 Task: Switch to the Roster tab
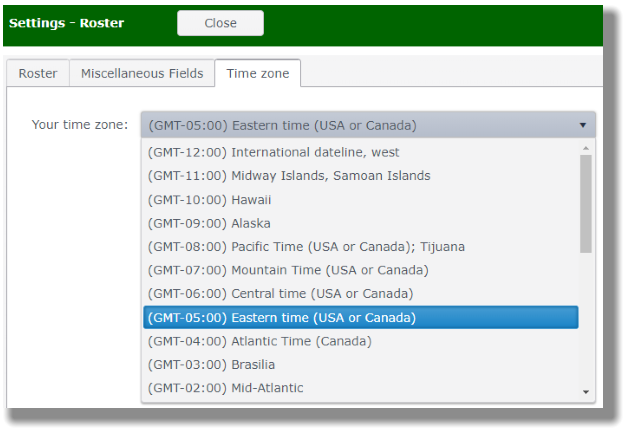pos(38,73)
